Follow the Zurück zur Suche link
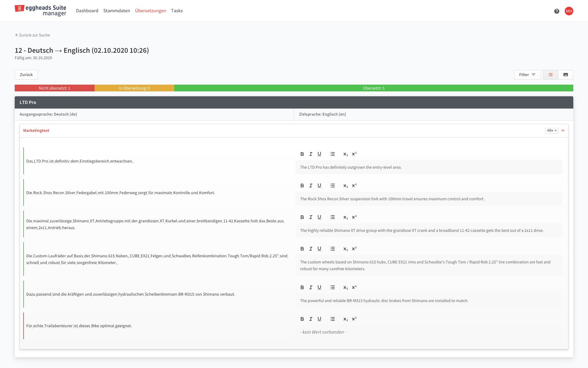 coord(32,35)
